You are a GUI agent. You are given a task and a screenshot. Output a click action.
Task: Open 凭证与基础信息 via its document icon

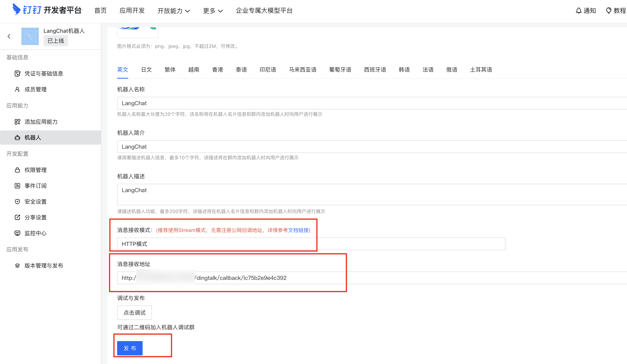[x=17, y=73]
